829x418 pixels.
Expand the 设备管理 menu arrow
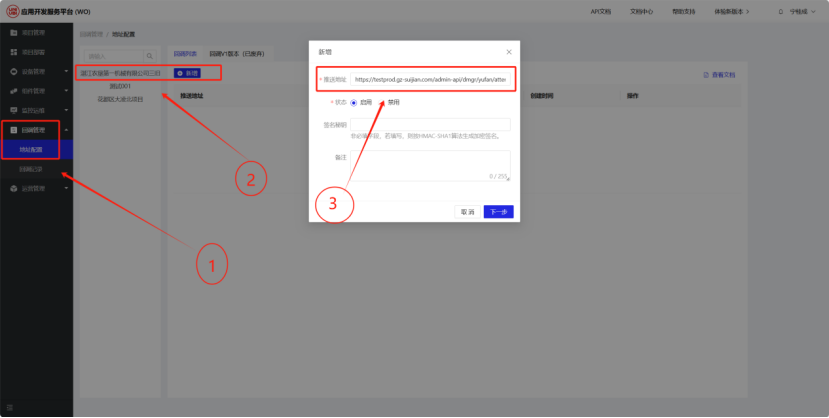65,72
